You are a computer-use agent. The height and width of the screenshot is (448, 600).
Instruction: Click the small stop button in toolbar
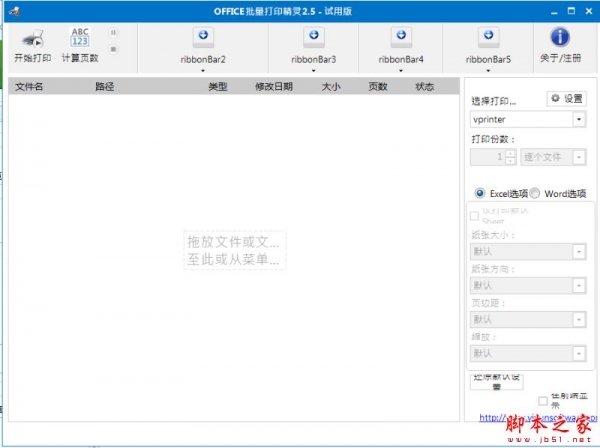click(x=113, y=49)
